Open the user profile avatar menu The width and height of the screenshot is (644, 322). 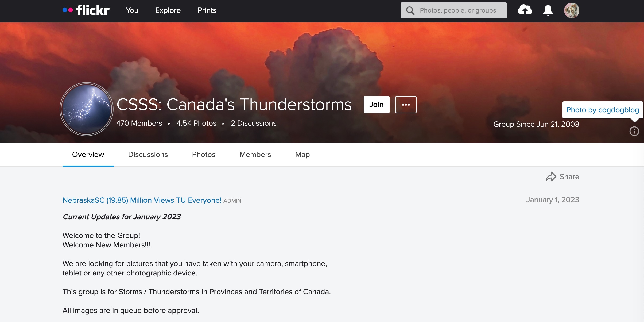tap(571, 10)
